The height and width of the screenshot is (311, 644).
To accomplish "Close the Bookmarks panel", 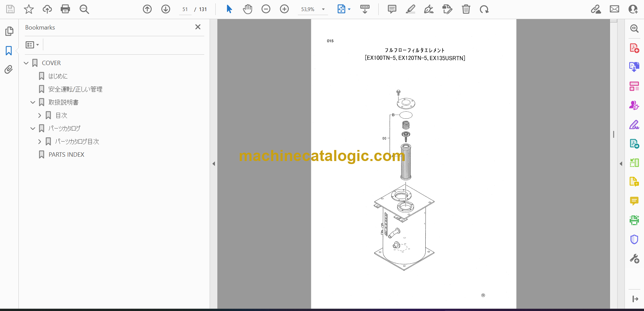I will coord(198,27).
